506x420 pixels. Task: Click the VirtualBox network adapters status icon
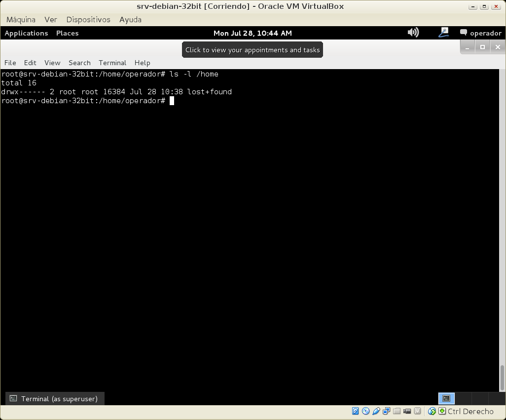[x=386, y=411]
